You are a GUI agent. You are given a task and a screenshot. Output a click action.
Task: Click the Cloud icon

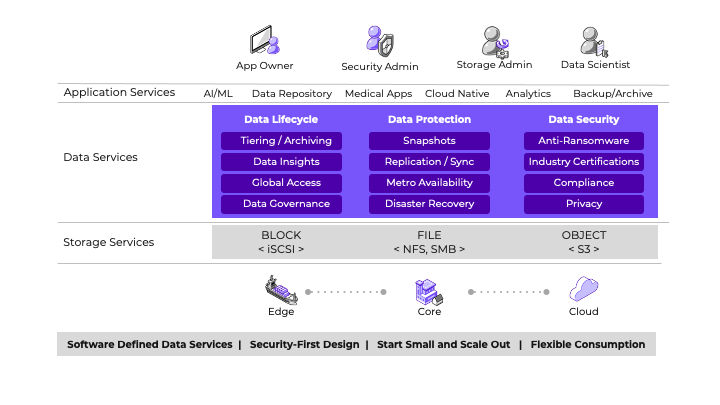tap(583, 290)
